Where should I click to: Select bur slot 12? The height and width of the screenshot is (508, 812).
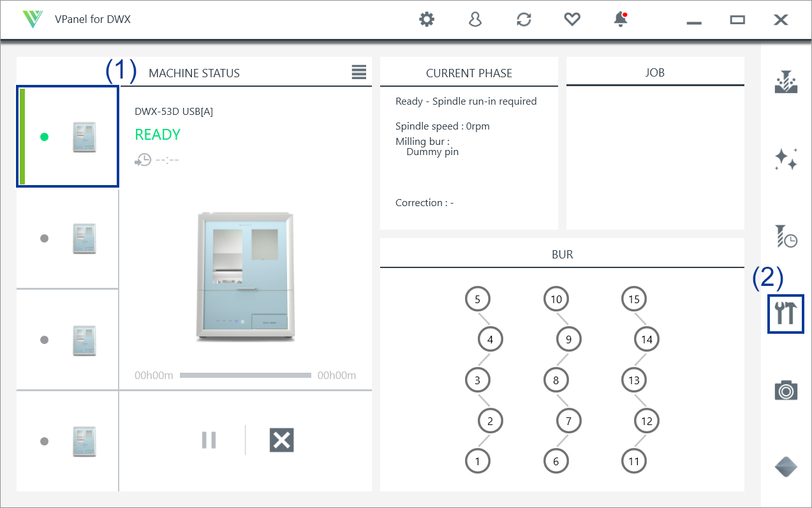(647, 421)
